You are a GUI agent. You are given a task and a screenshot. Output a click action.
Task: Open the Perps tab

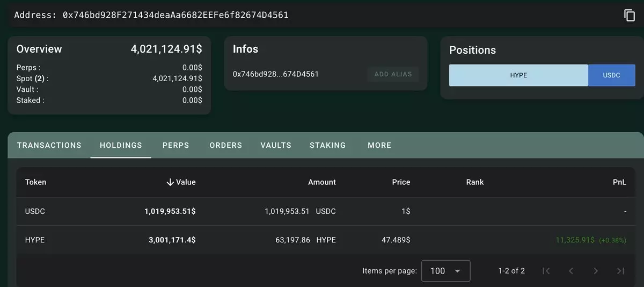(176, 145)
